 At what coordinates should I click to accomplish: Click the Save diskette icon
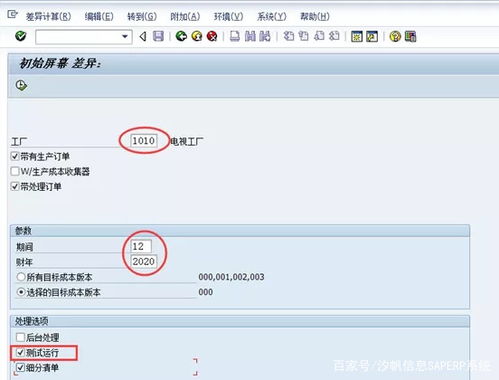click(x=158, y=36)
